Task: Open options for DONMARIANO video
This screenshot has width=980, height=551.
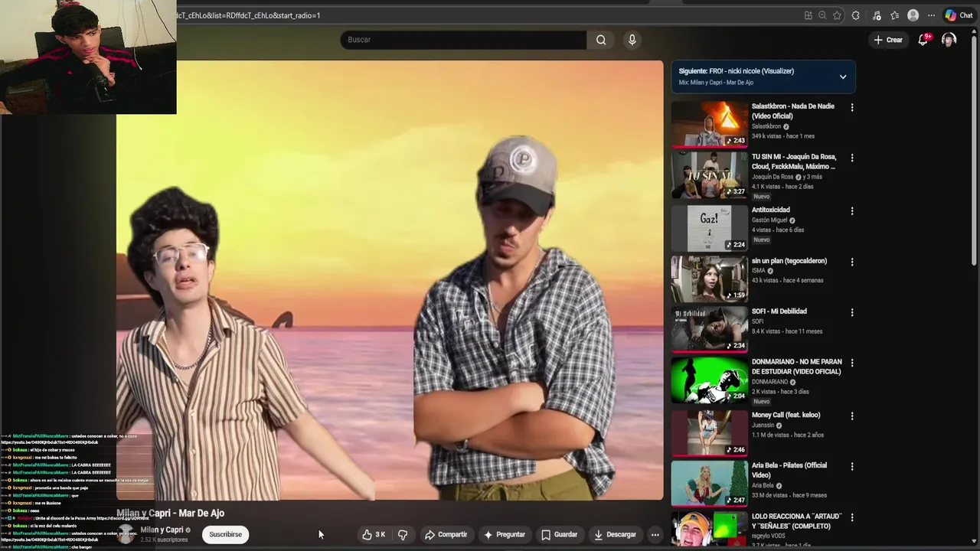Action: [x=852, y=363]
